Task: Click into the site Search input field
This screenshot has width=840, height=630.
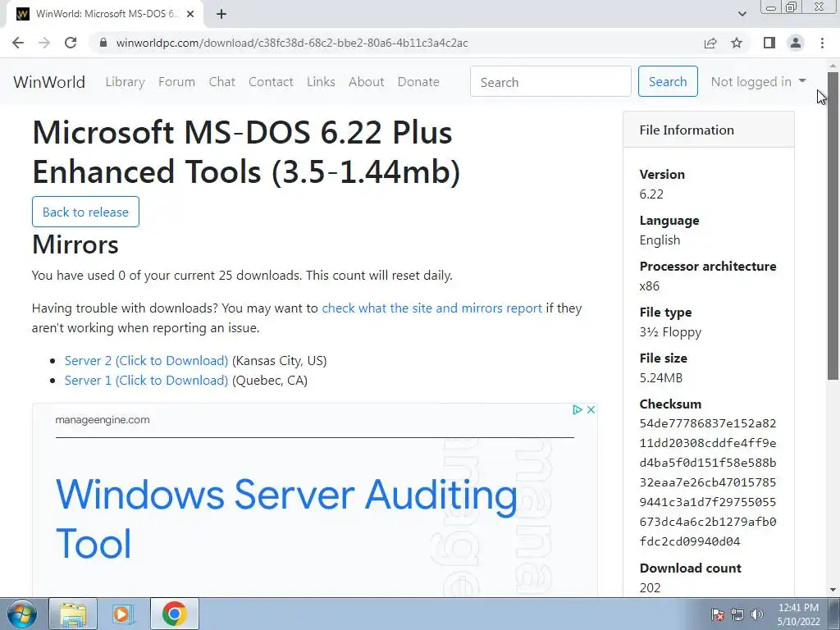Action: pos(550,81)
